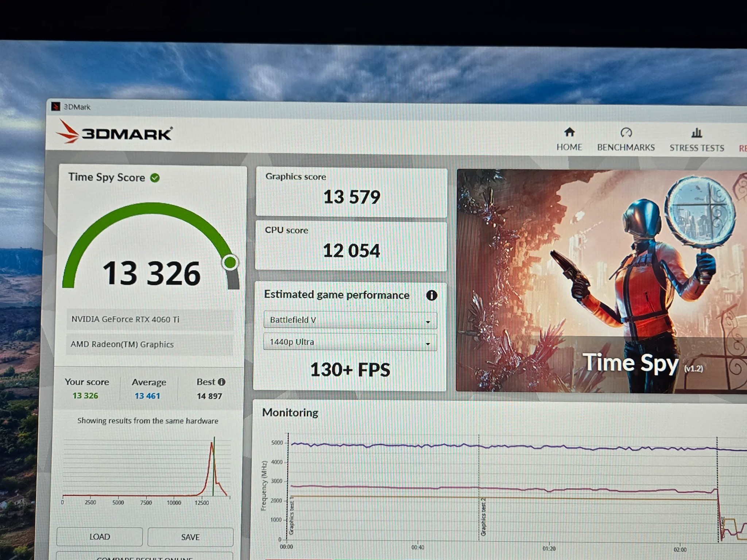Screen dimensions: 747x560
Task: Click the green validation checkmark beside Time Spy Score
Action: click(155, 178)
